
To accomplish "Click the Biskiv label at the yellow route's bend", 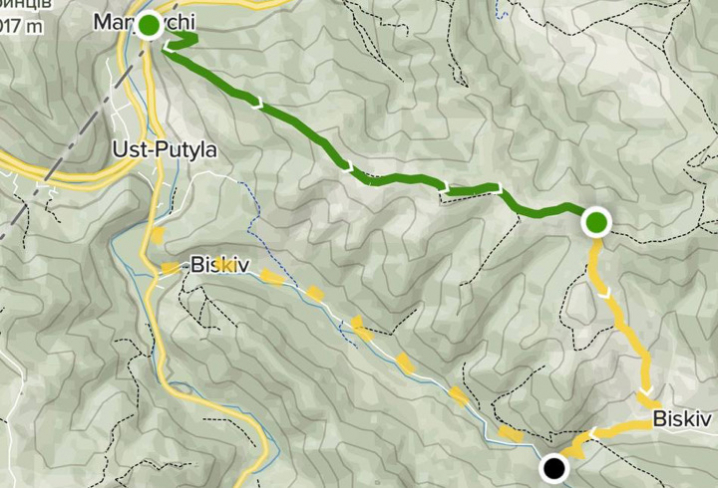I will click(682, 418).
